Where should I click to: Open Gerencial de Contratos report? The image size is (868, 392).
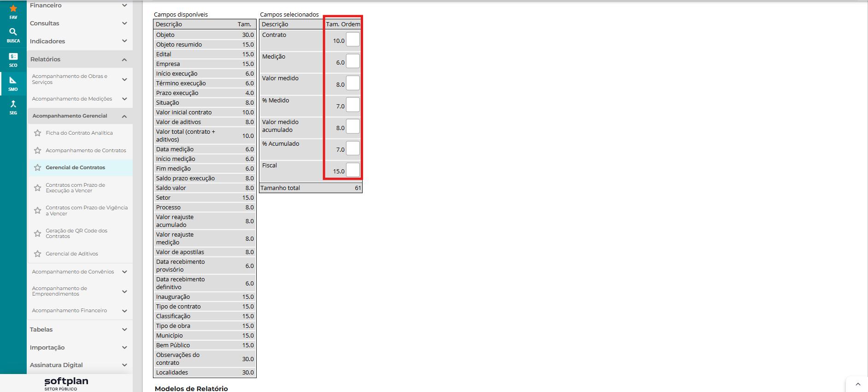pyautogui.click(x=75, y=167)
